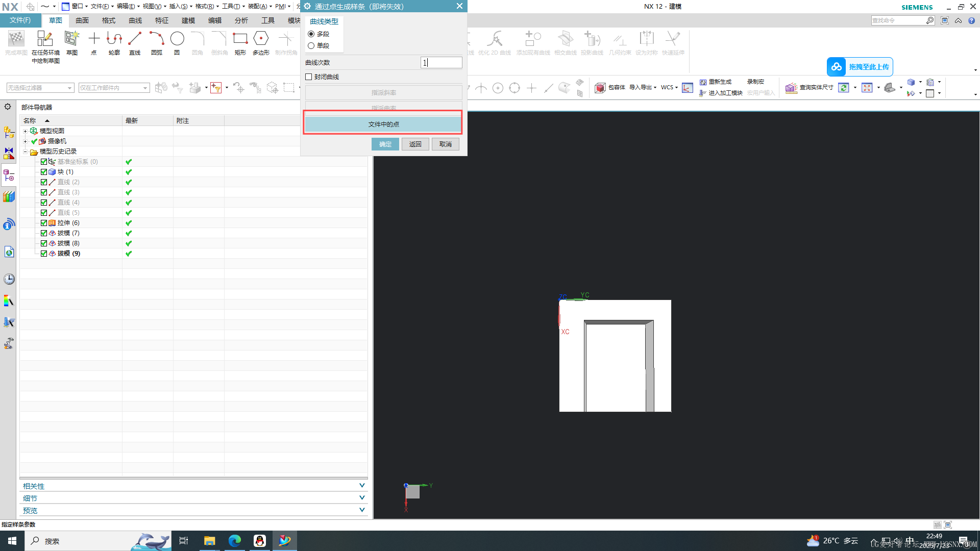Switch to the 曲面 ribbon tab
Screen dimensions: 980x551
tap(82, 20)
